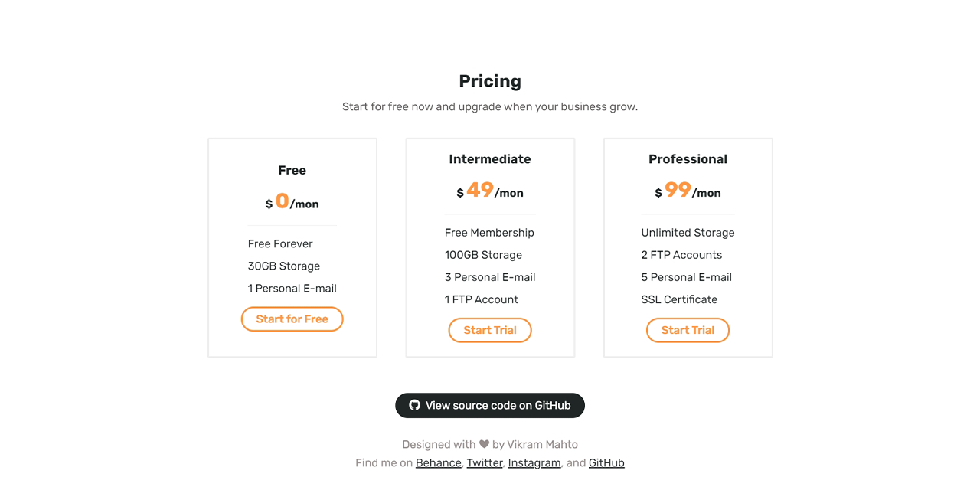Select the Intermediate plan card title
980x490 pixels.
489,158
